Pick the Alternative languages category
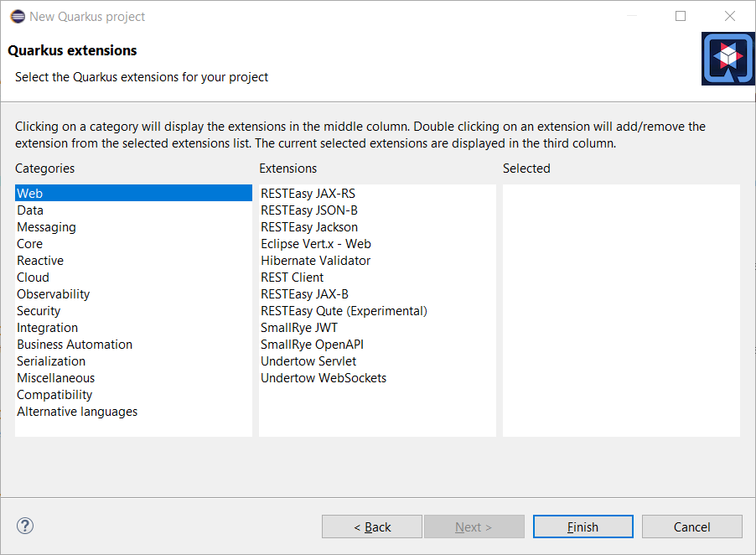Screen dimensions: 756x555 (77, 412)
